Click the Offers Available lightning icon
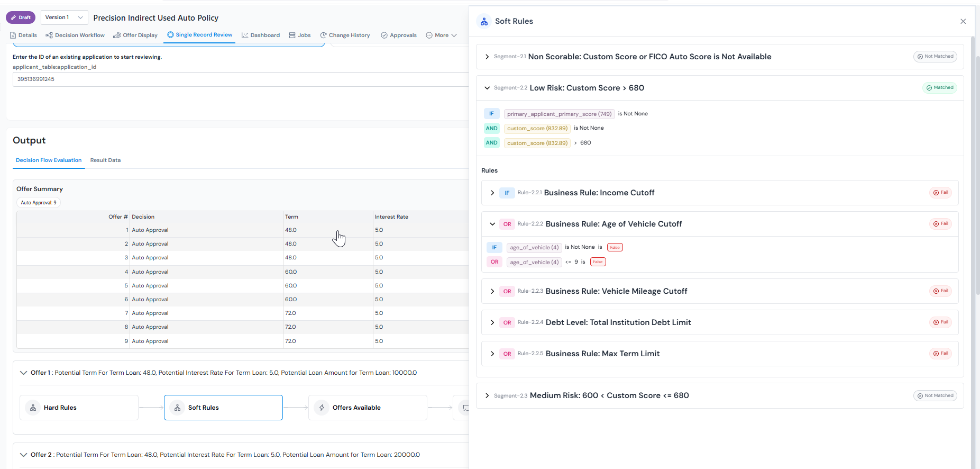980x469 pixels. pyautogui.click(x=322, y=408)
